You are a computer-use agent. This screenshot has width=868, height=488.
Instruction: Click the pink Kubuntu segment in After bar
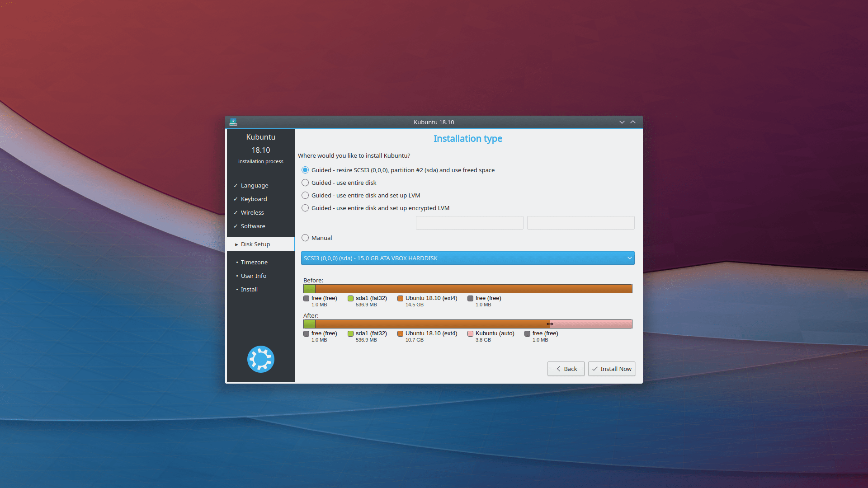point(591,324)
